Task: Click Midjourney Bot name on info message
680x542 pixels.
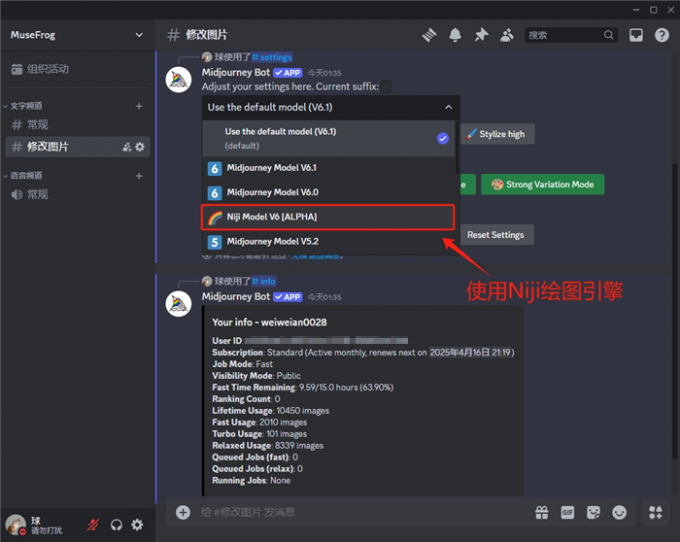Action: pos(235,297)
